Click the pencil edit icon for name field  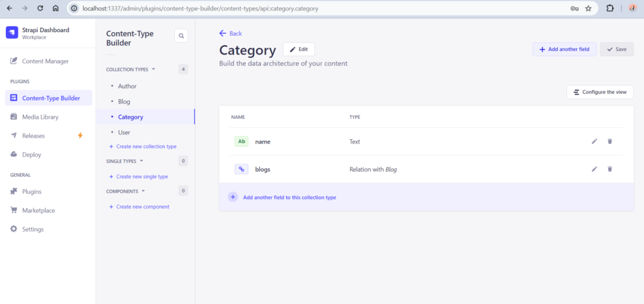click(594, 141)
